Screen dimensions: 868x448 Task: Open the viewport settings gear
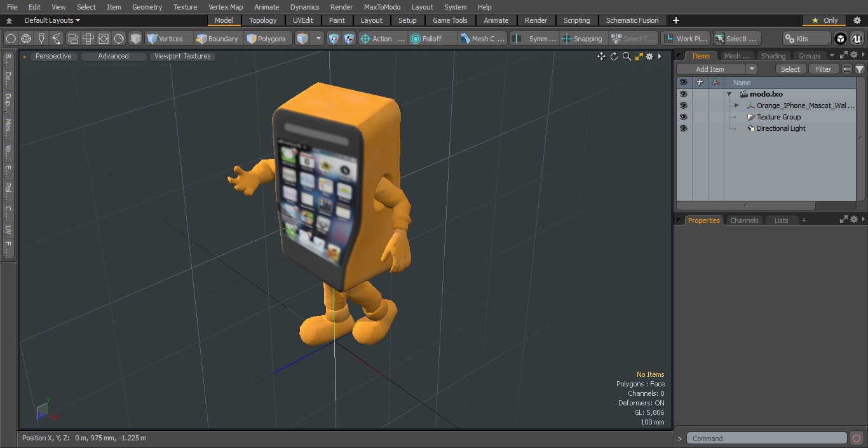[649, 57]
